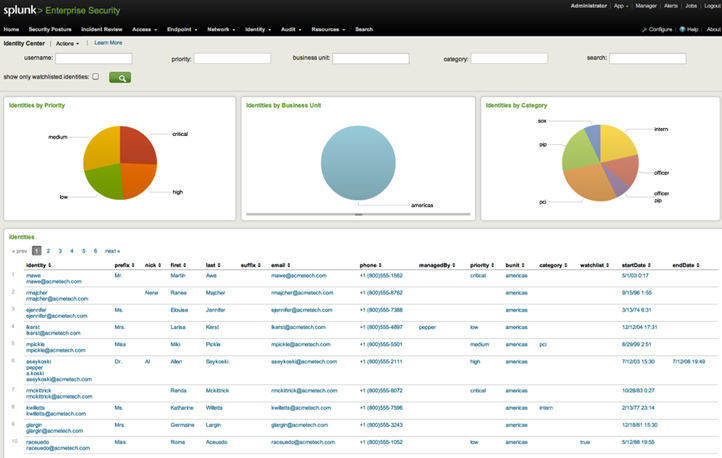
Task: Click Administrator in top bar
Action: [x=588, y=6]
